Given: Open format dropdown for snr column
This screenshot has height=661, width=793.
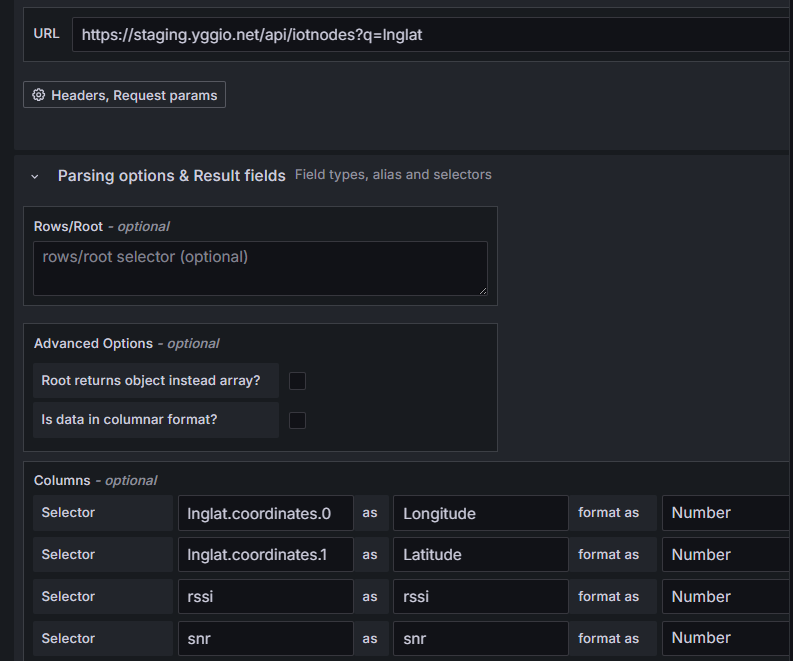Looking at the screenshot, I should [726, 638].
